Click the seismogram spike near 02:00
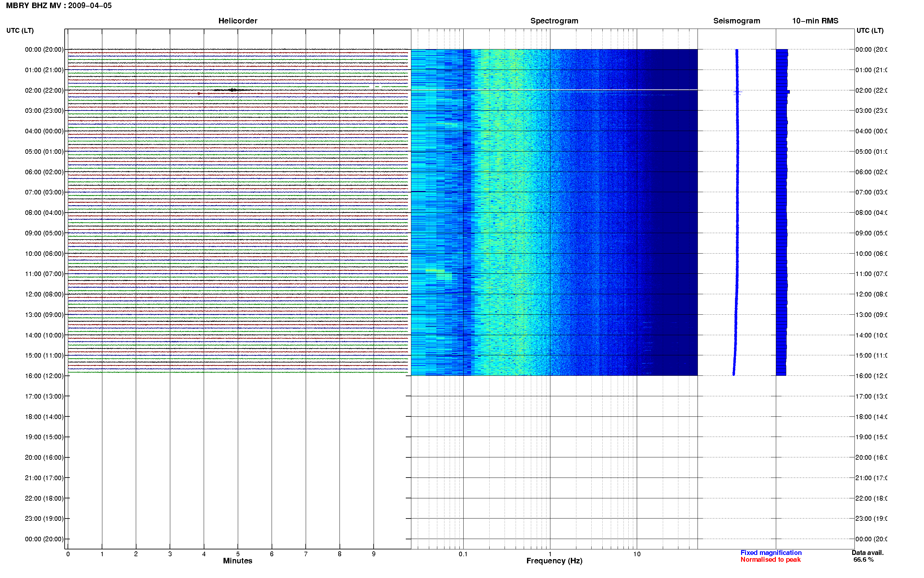Screen dimensions: 924x578 738,92
